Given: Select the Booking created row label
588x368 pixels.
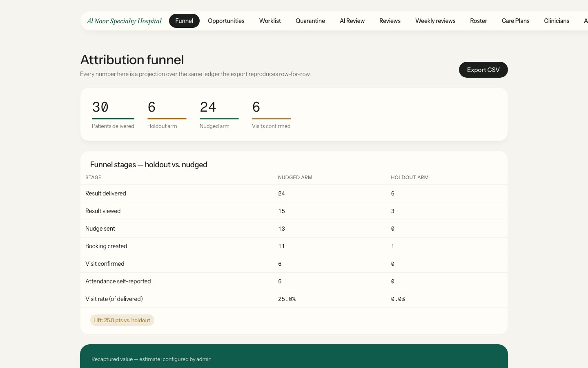Looking at the screenshot, I should (x=106, y=246).
